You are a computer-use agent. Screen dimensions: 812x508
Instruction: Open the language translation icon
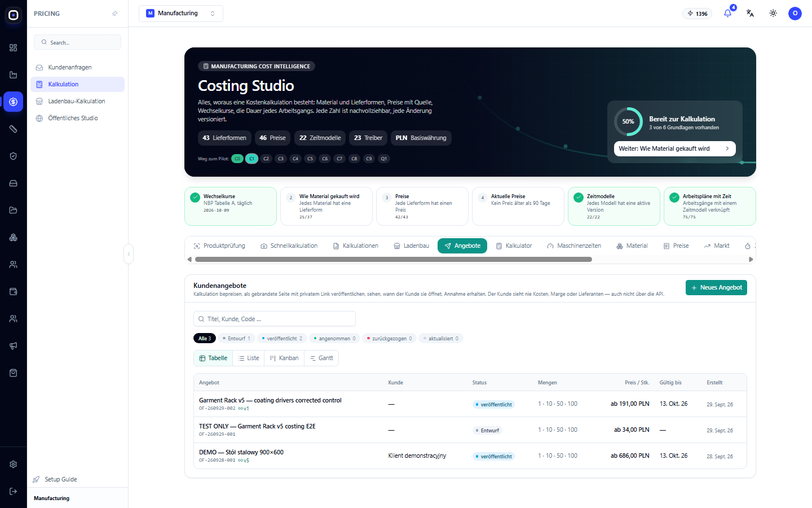[x=751, y=14]
